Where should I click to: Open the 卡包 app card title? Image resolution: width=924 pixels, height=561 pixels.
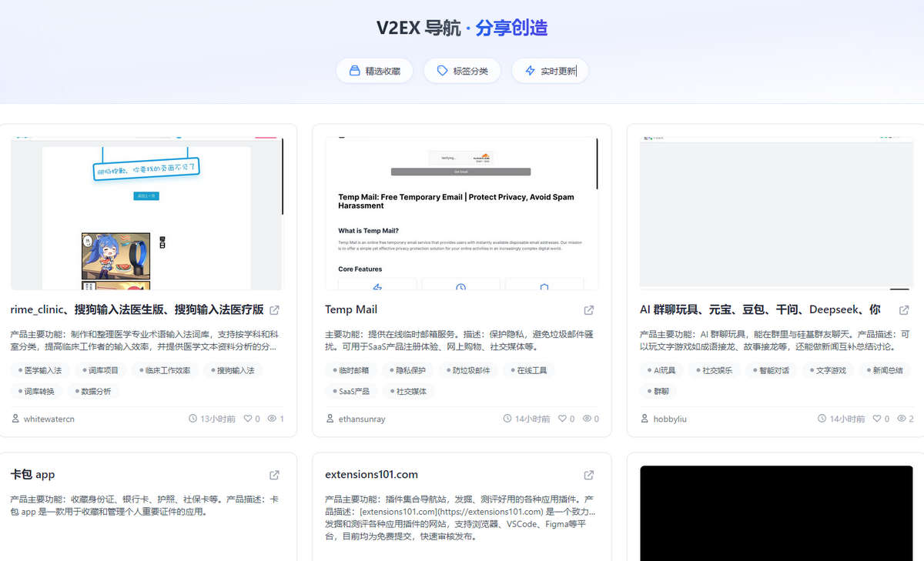click(33, 475)
